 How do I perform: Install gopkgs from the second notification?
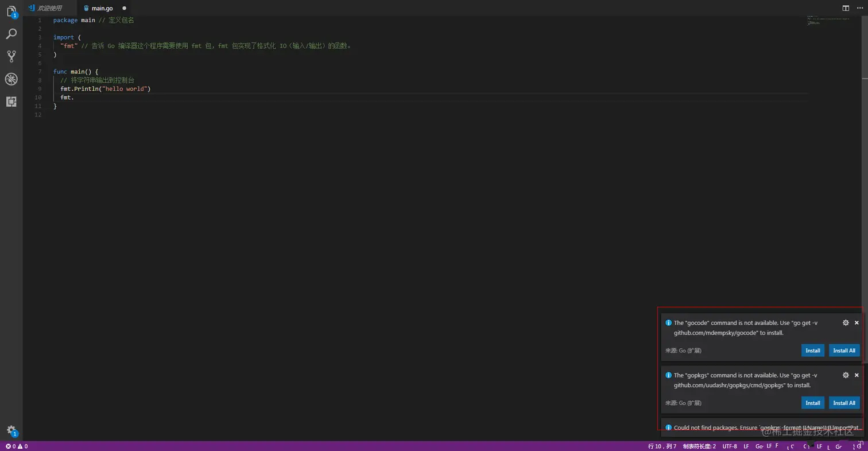pos(813,402)
